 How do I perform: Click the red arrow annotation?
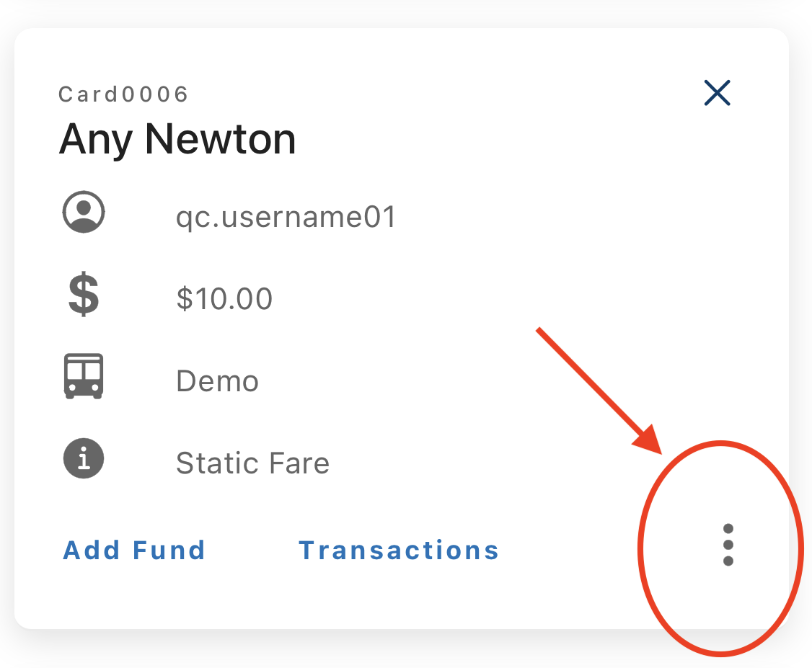coord(599,391)
